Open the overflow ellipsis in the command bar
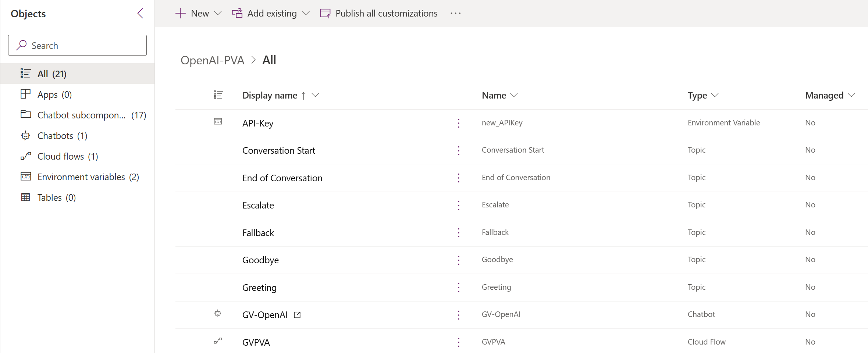The height and width of the screenshot is (353, 868). [455, 14]
